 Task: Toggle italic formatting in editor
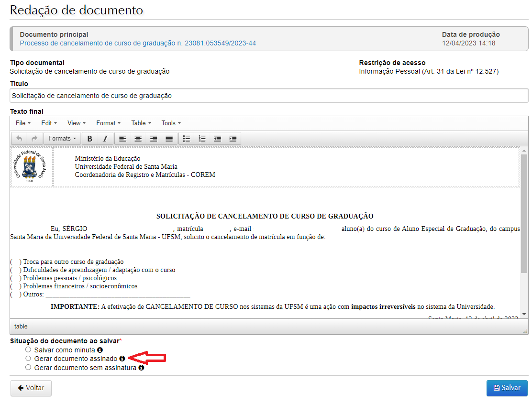point(105,139)
